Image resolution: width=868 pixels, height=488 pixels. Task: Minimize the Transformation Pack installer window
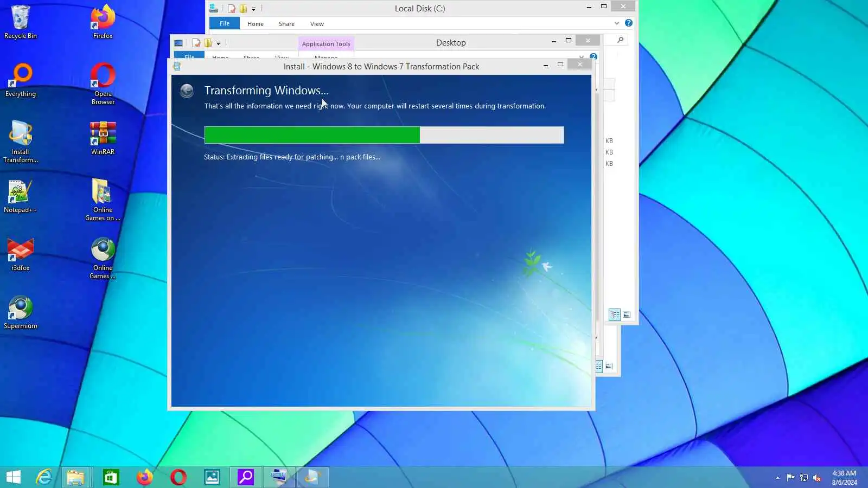545,65
